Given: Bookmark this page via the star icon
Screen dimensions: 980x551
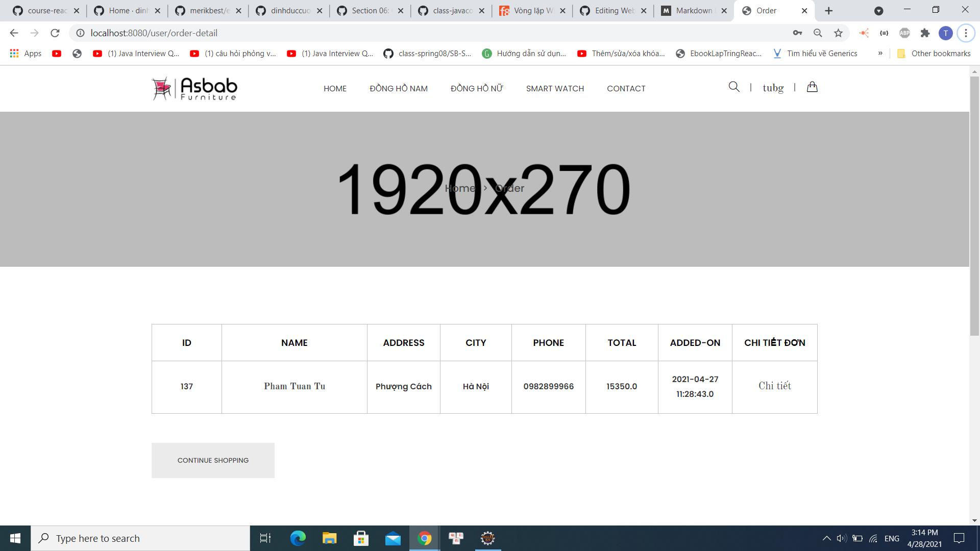Looking at the screenshot, I should point(838,33).
